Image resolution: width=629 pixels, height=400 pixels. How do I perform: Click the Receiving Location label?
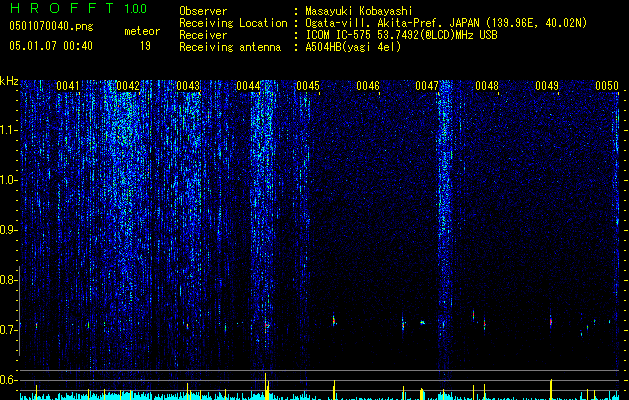coord(233,23)
